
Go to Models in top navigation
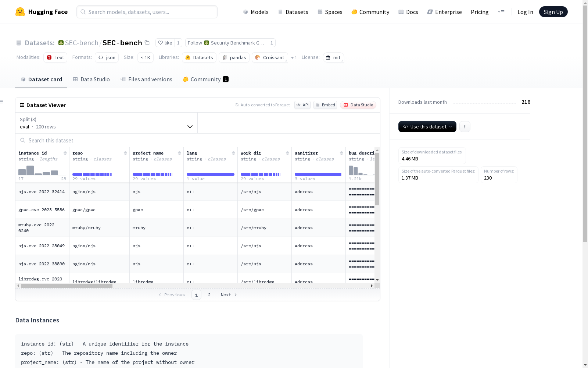click(x=256, y=12)
